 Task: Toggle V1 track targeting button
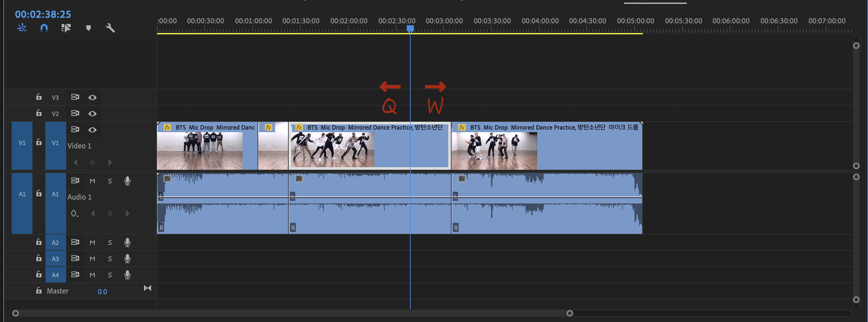pos(55,145)
